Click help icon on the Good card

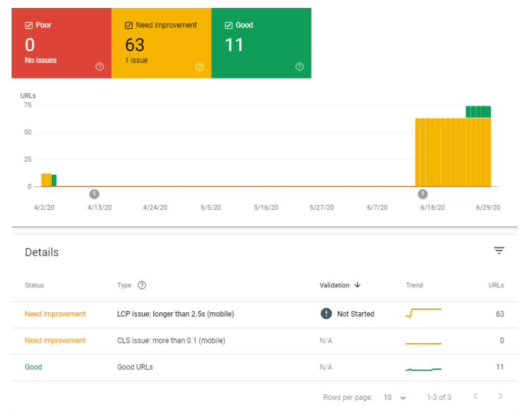[299, 67]
